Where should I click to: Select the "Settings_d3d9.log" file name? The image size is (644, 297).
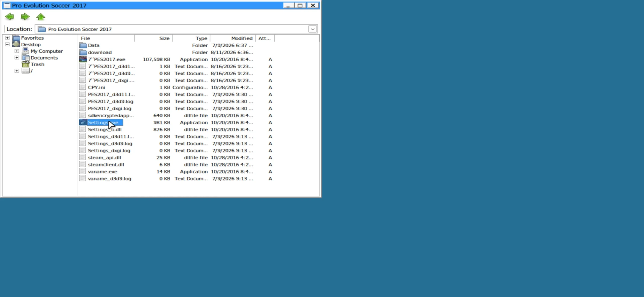110,144
